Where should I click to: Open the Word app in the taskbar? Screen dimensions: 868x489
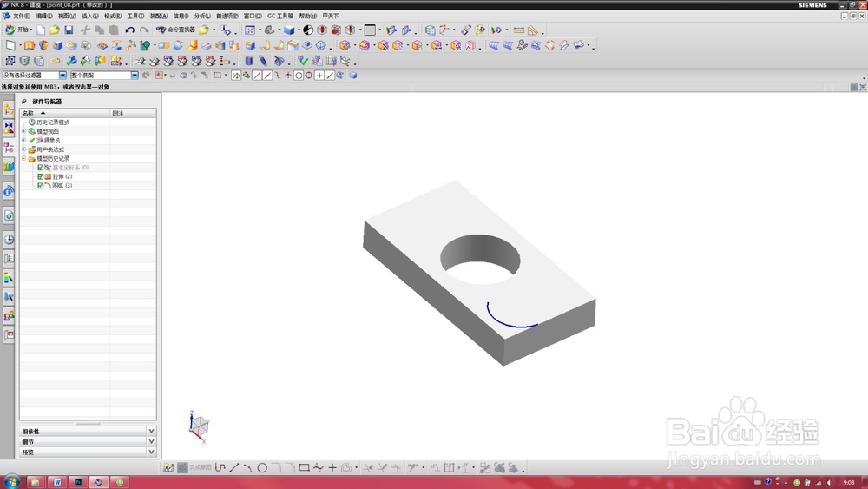click(x=56, y=482)
